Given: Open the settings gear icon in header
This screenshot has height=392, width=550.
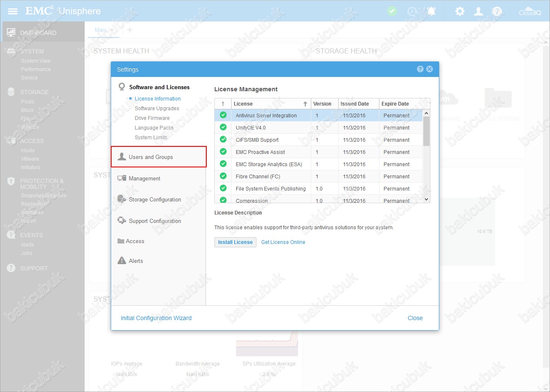Looking at the screenshot, I should coord(460,11).
